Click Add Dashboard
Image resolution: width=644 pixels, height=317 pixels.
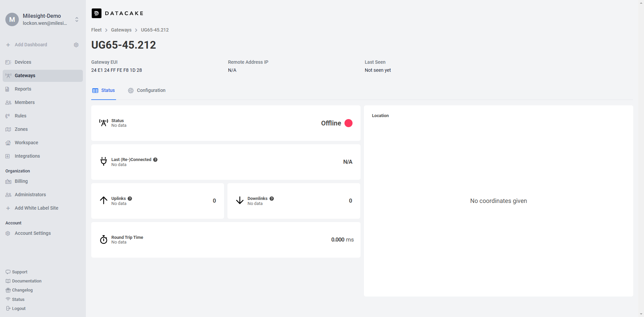point(31,45)
